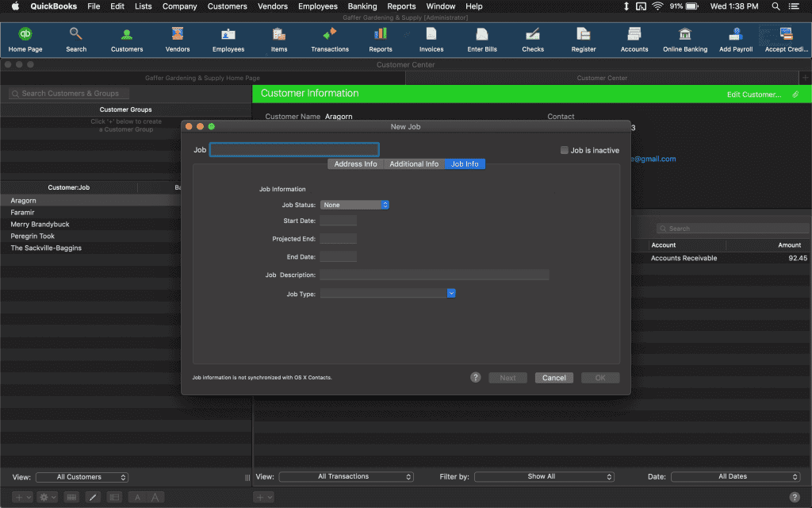Click the Job name input field
This screenshot has width=812, height=508.
click(294, 150)
